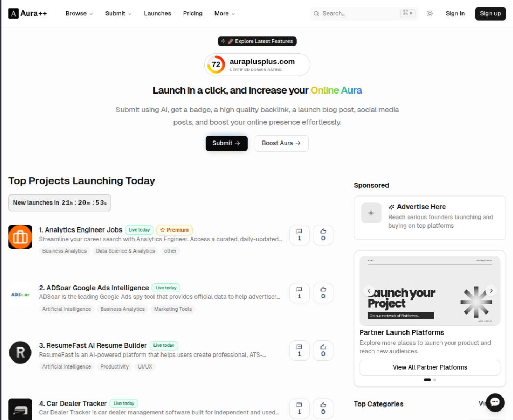
Task: Click the black Submit hero button
Action: pyautogui.click(x=226, y=143)
